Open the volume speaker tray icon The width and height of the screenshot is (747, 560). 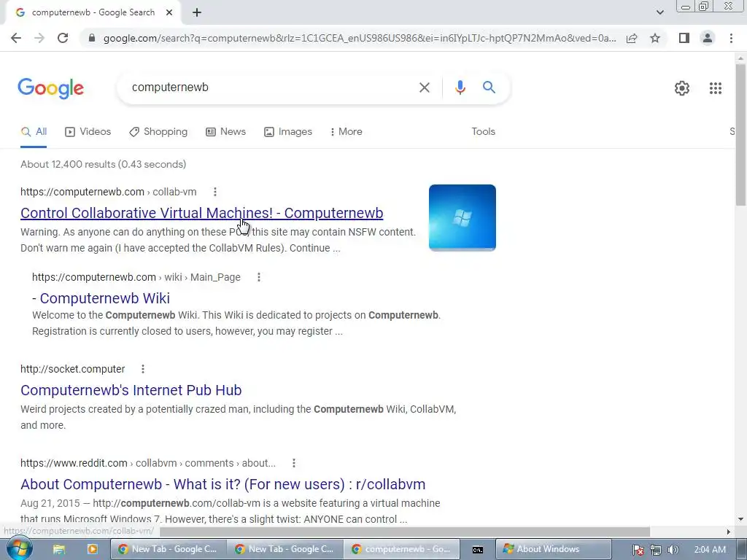pyautogui.click(x=673, y=550)
